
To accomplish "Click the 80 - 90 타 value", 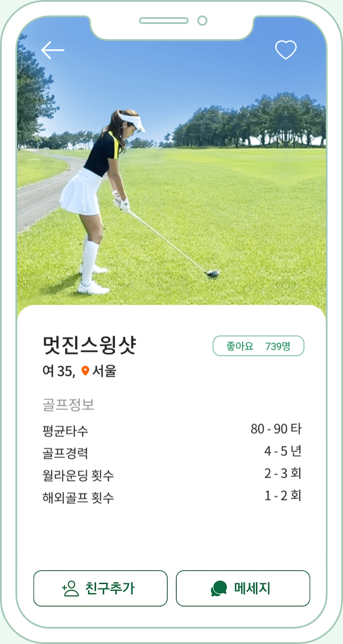I will pyautogui.click(x=276, y=429).
